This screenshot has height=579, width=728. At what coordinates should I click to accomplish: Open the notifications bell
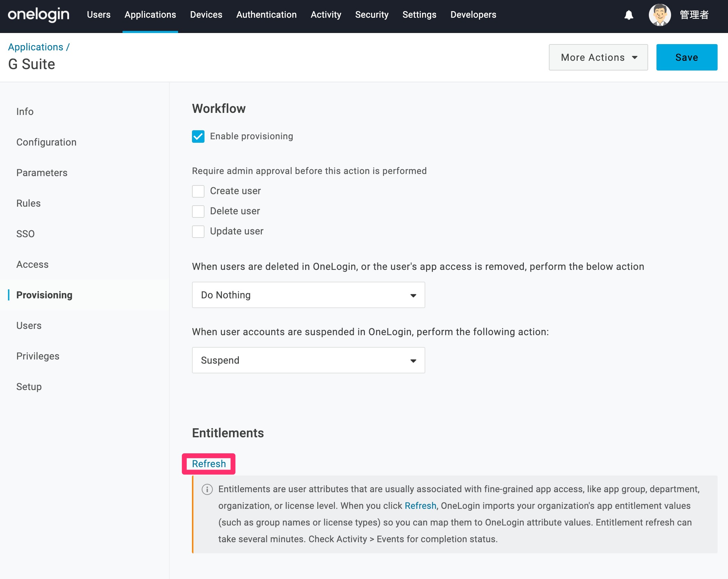click(629, 15)
